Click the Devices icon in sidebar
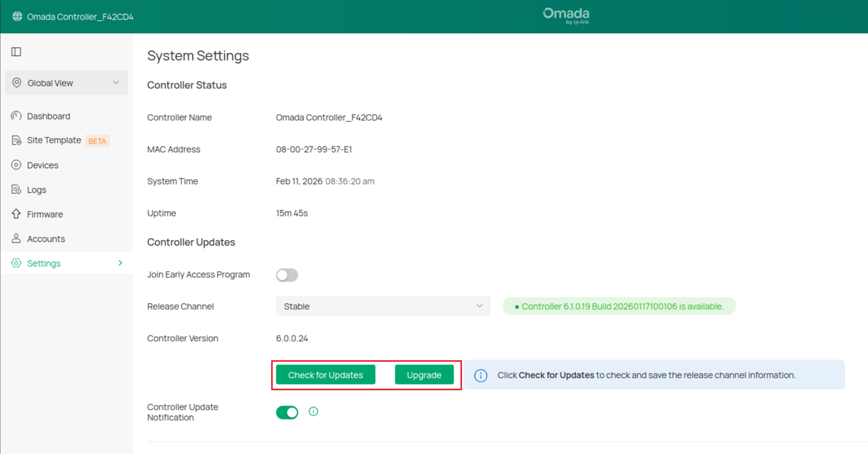Image resolution: width=868 pixels, height=454 pixels. pyautogui.click(x=16, y=165)
